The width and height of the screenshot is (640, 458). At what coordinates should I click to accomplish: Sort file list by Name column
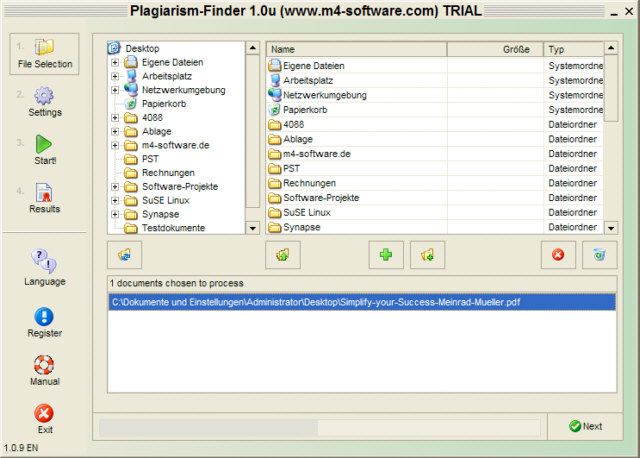(357, 49)
